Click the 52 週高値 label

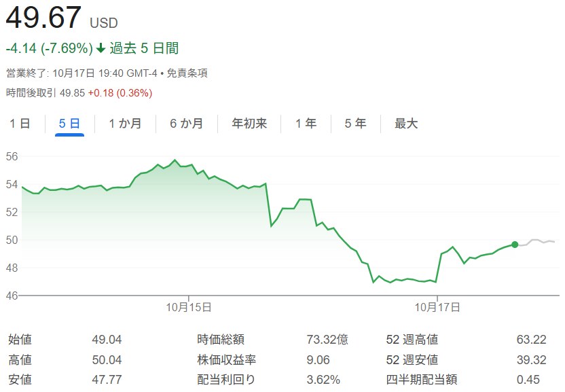pyautogui.click(x=412, y=340)
